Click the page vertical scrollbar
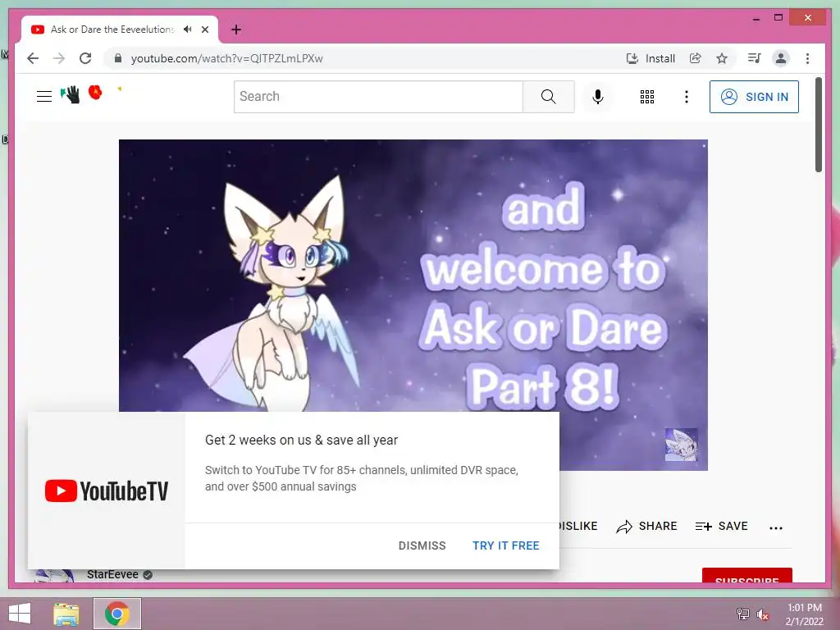 pos(819,125)
